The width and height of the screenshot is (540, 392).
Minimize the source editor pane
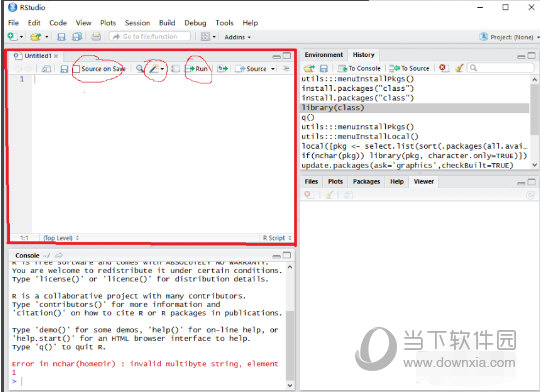click(x=277, y=56)
